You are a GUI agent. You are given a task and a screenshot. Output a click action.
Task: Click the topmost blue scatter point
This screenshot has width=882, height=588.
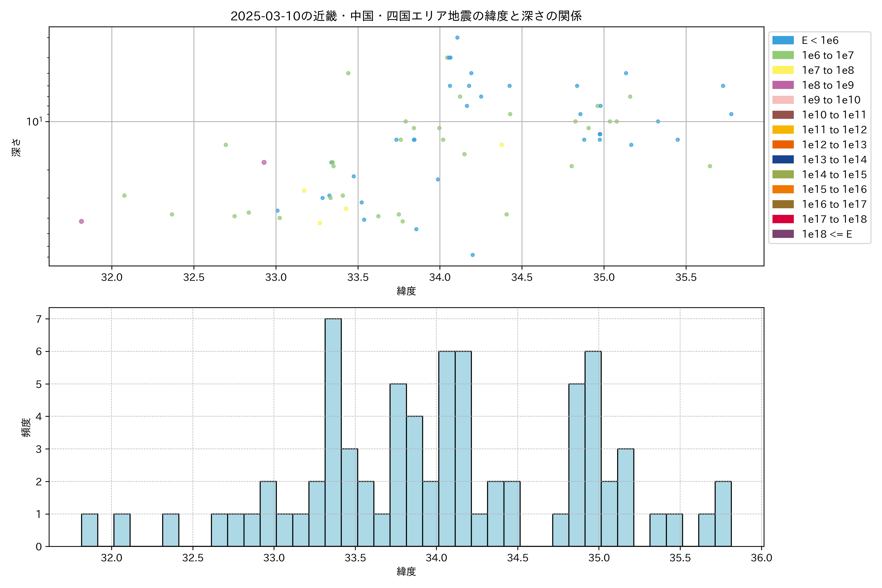[457, 37]
